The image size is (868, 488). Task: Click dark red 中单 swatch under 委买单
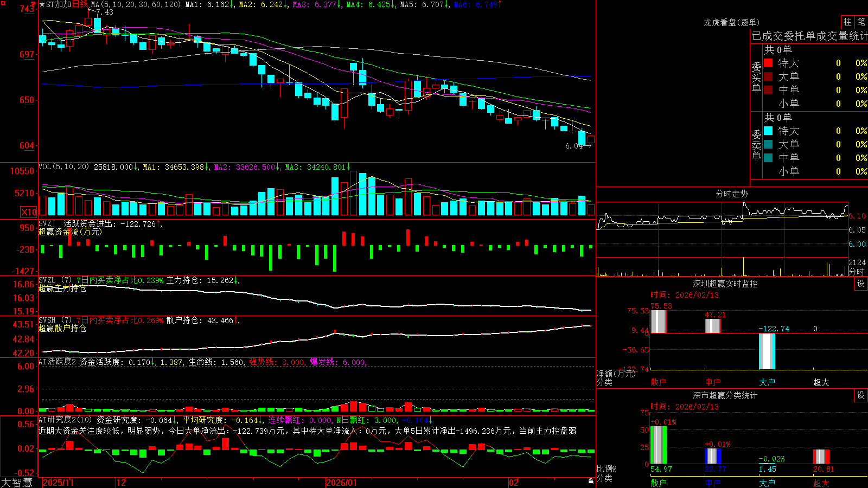[768, 90]
